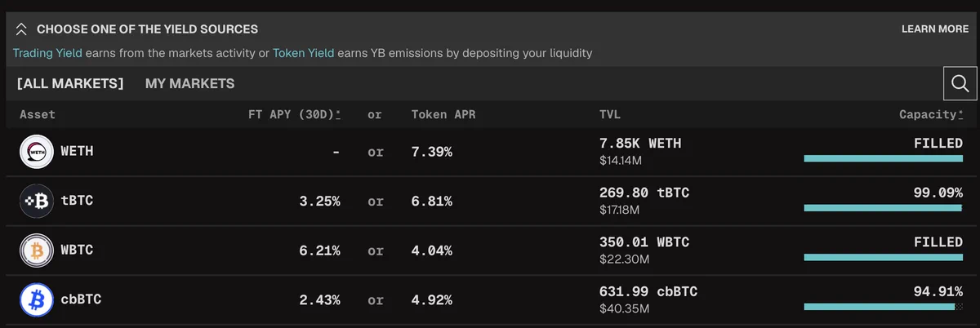Sort by the TVL column header
This screenshot has height=328, width=980.
point(610,115)
